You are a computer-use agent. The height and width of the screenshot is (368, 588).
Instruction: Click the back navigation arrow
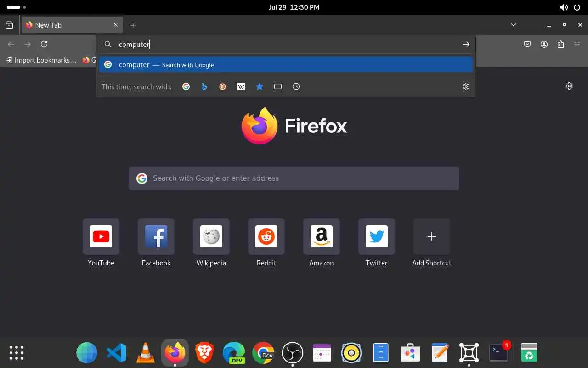pyautogui.click(x=11, y=44)
